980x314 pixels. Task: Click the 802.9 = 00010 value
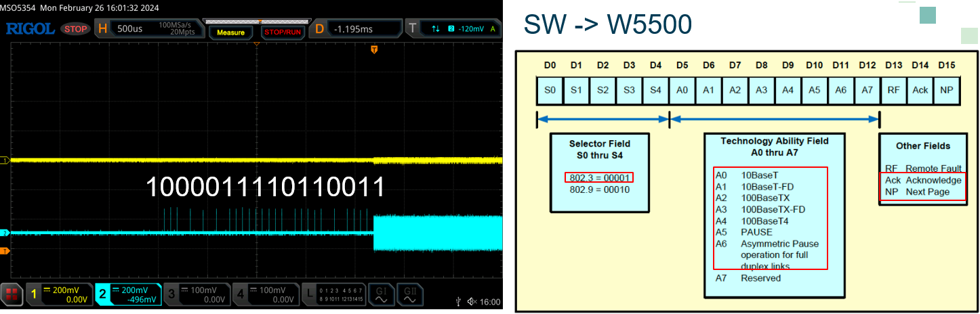click(599, 189)
